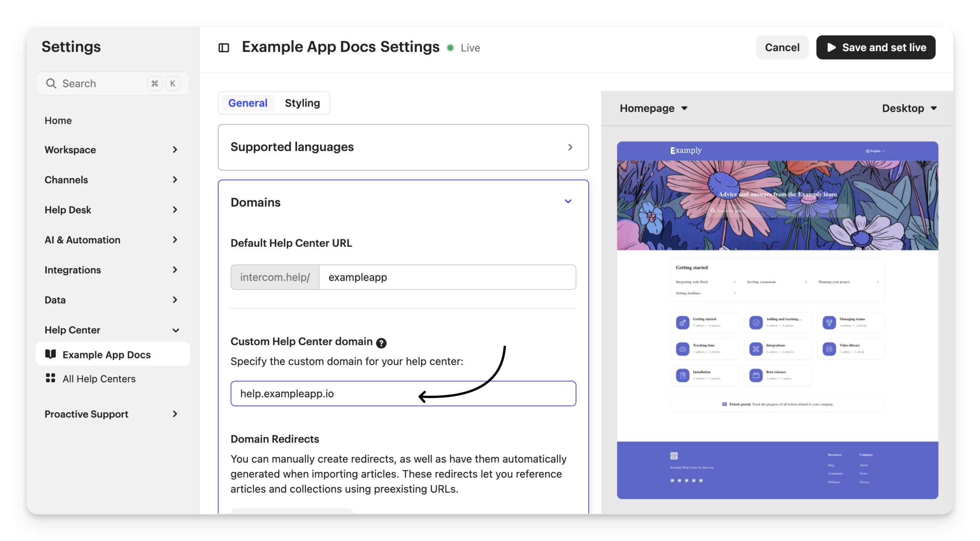980x541 pixels.
Task: Open the Homepage preview dropdown
Action: click(x=653, y=109)
